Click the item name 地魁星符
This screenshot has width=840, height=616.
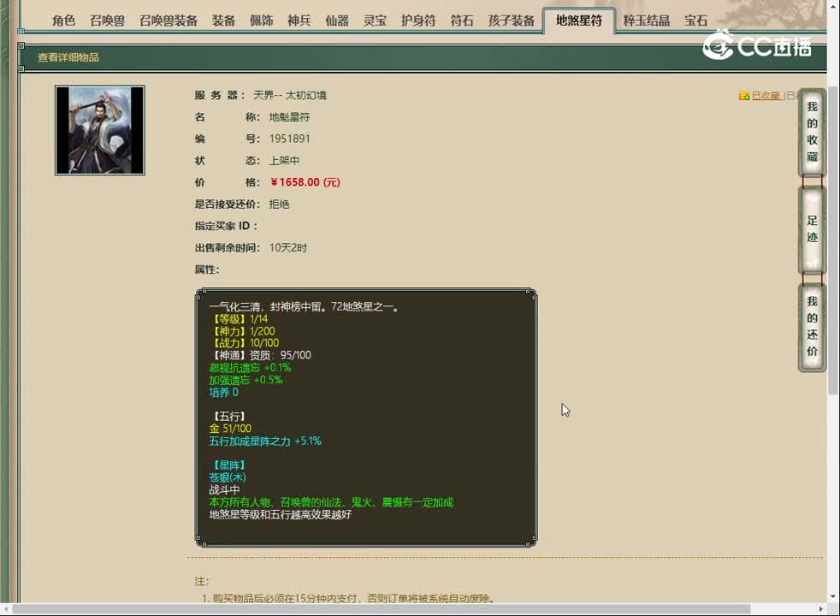[x=289, y=116]
